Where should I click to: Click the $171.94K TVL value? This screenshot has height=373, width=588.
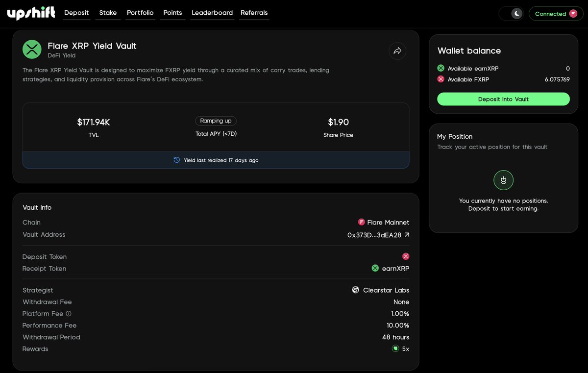pyautogui.click(x=94, y=122)
